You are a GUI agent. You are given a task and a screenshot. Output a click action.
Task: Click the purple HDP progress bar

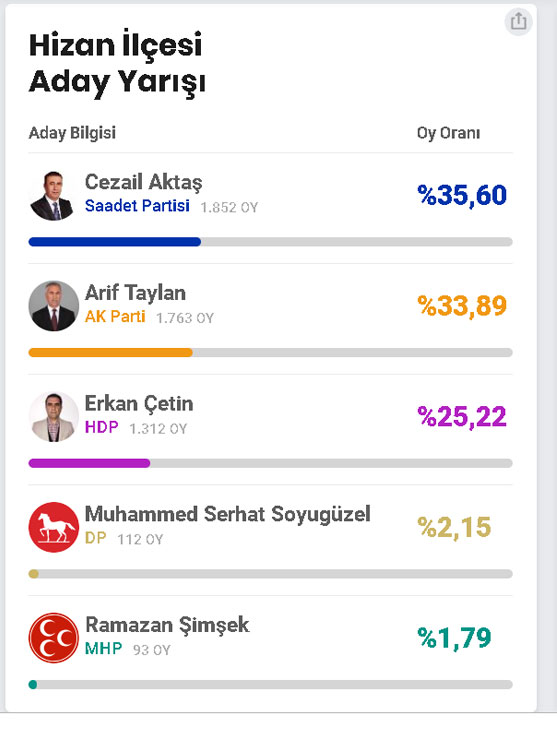click(90, 463)
